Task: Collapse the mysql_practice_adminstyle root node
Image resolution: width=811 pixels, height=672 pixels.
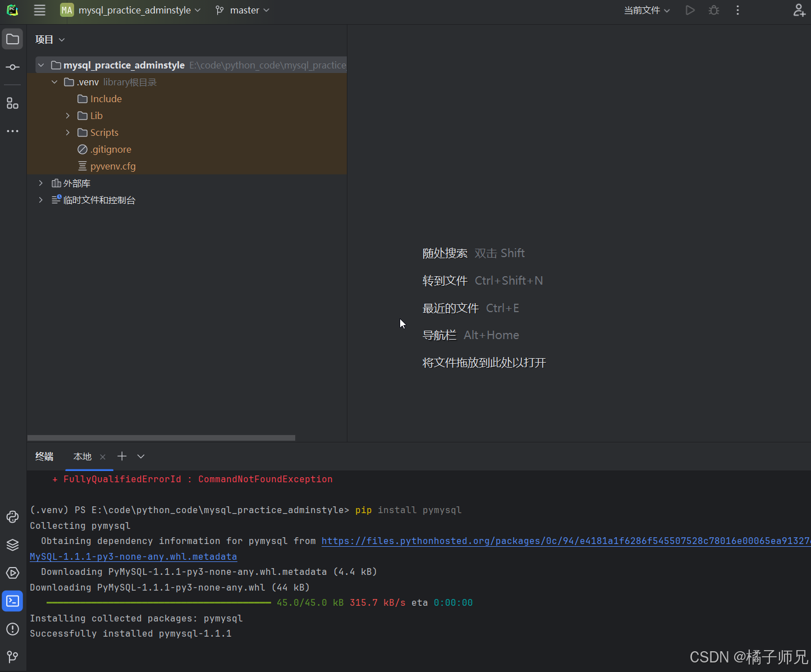Action: coord(41,65)
